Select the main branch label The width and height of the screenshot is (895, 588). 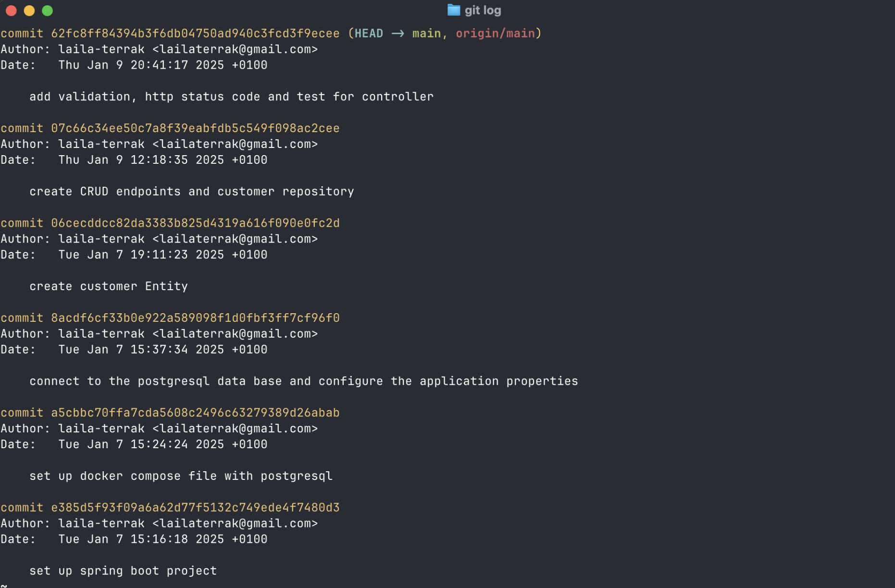coord(427,33)
